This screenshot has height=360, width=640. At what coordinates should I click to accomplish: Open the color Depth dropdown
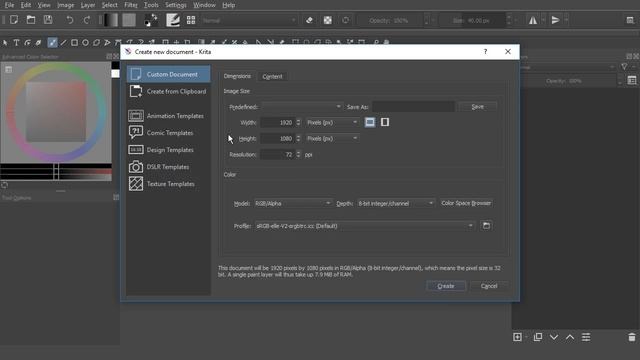(396, 203)
